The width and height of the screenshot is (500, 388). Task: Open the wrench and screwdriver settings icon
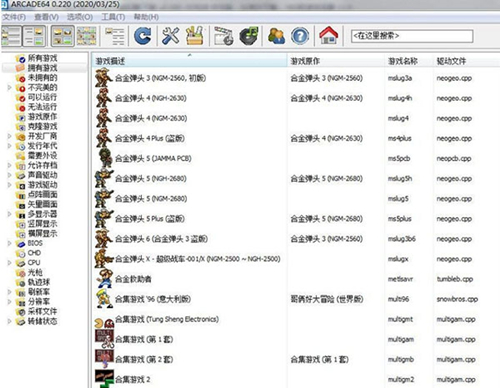tap(170, 36)
